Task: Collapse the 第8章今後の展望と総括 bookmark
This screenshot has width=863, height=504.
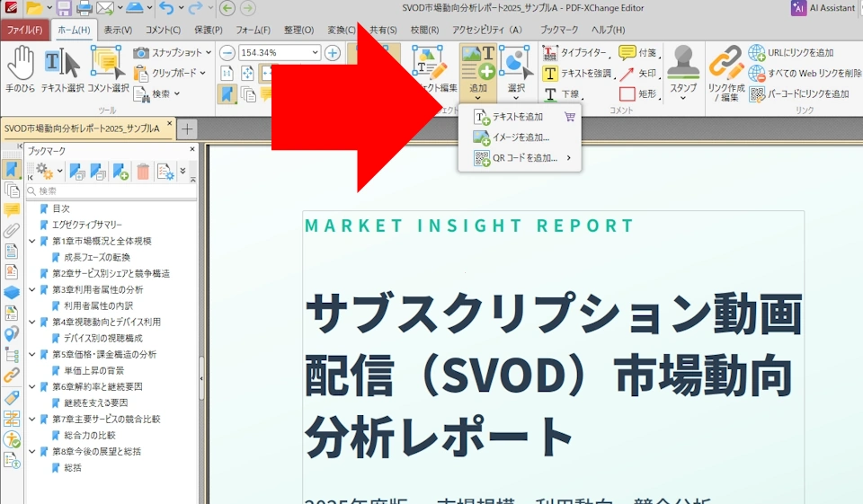Action: (x=32, y=452)
